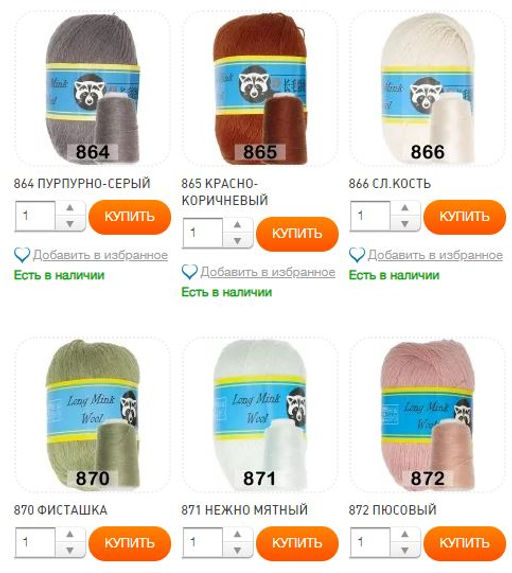Open the 871 Нежно мятный product title
512x573 pixels.
point(244,510)
